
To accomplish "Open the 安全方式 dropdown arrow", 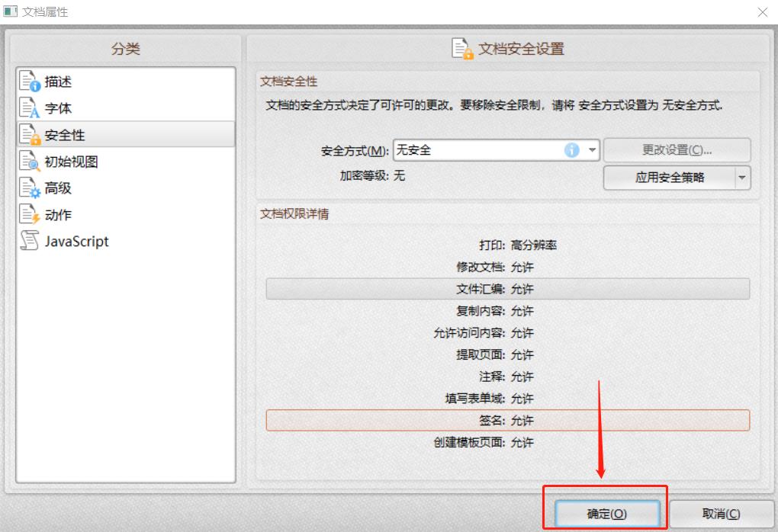I will pyautogui.click(x=592, y=149).
